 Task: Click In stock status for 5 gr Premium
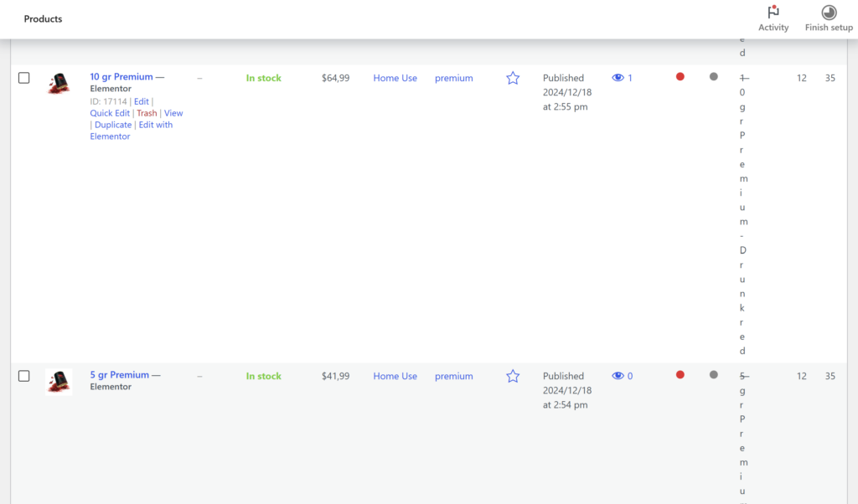point(263,376)
